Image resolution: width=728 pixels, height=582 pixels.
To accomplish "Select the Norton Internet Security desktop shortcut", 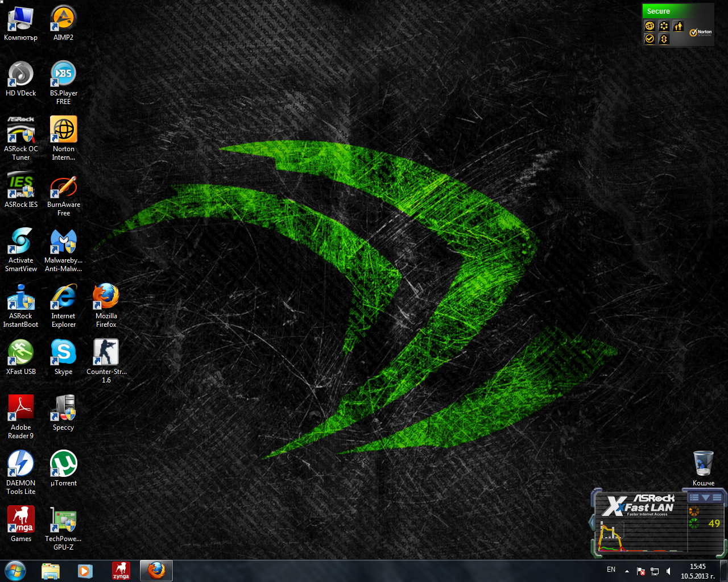I will [x=63, y=139].
